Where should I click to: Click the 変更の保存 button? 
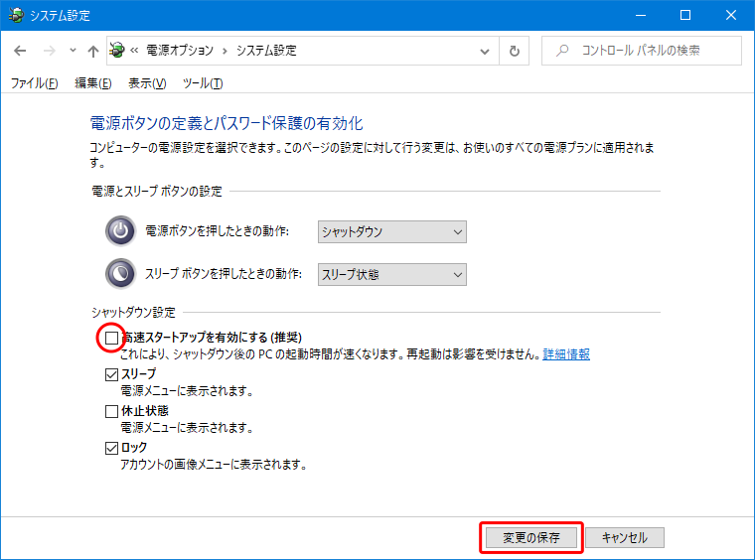[530, 537]
